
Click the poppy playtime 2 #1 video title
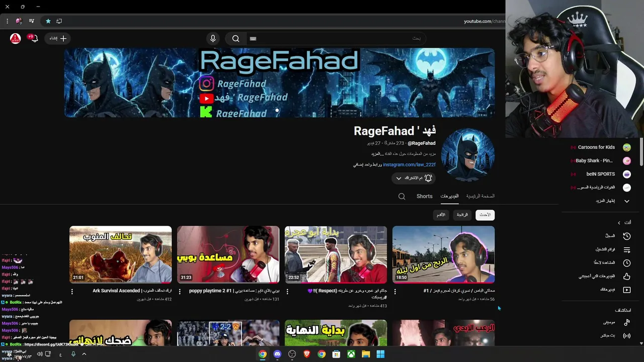[x=234, y=291]
